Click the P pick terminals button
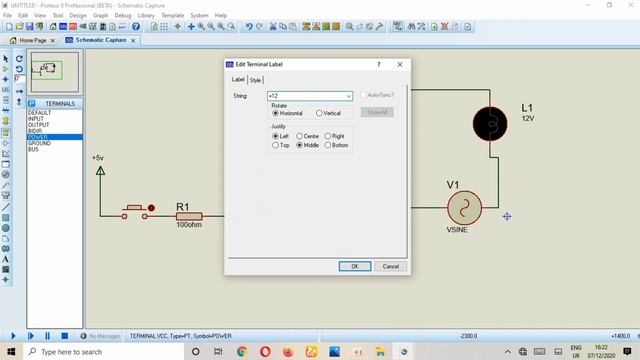 point(32,104)
